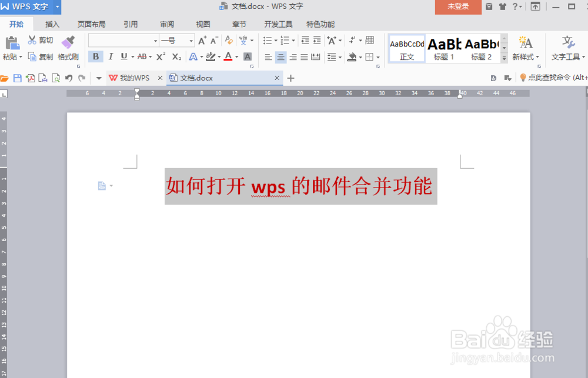
Task: Switch to the 视图 ribbon tab
Action: [x=203, y=24]
